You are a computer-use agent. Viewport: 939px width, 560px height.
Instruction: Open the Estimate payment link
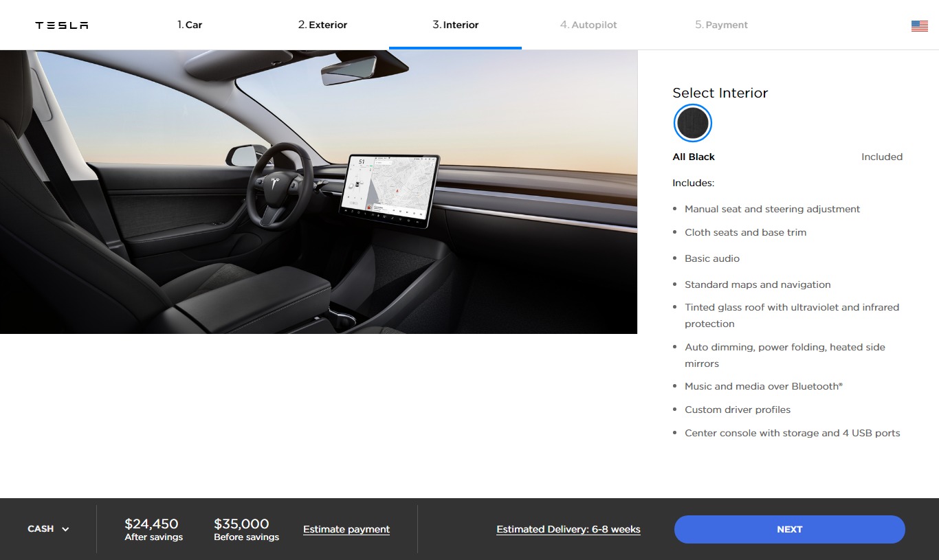pyautogui.click(x=346, y=529)
